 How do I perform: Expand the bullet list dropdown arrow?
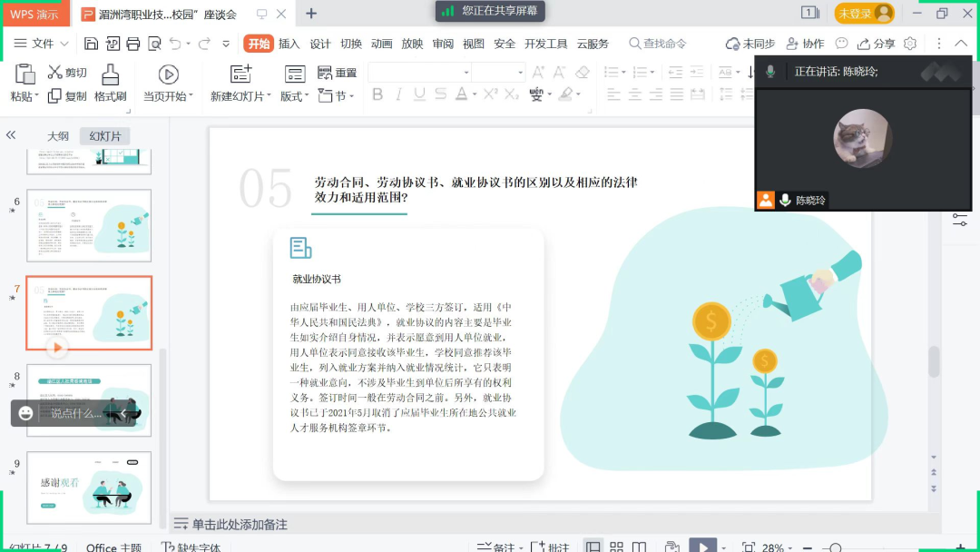click(x=623, y=73)
